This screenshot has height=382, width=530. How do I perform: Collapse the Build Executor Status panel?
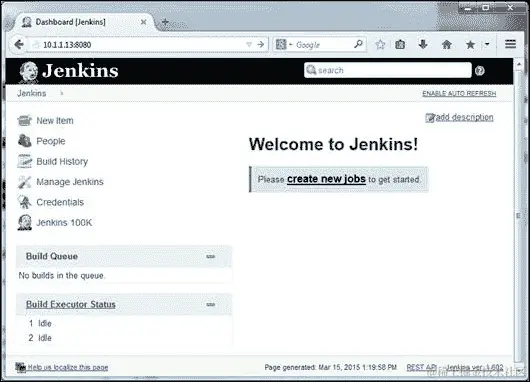(210, 305)
